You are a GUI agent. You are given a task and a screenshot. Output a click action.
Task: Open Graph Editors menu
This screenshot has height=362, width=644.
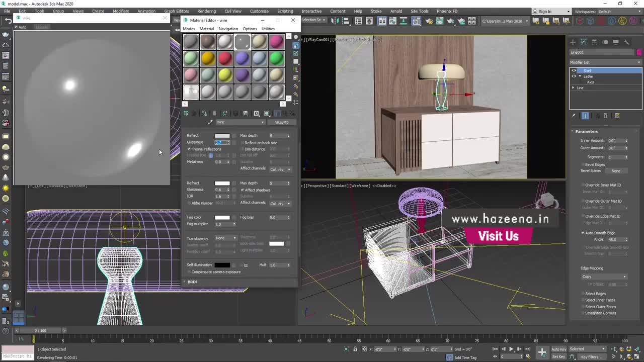[x=176, y=11]
